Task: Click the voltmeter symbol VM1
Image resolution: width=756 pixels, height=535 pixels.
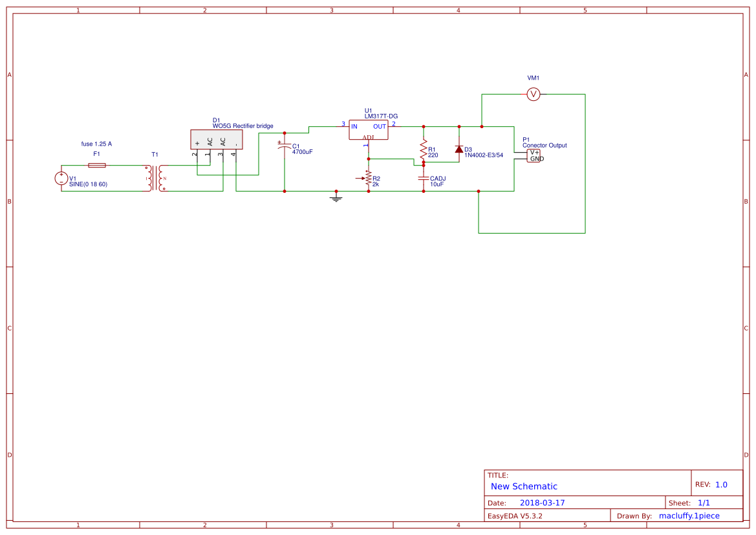Action: click(x=532, y=93)
